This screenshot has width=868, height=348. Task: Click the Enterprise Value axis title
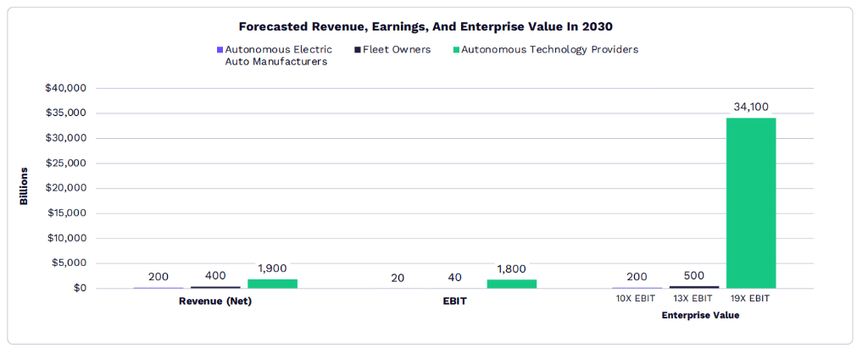700,316
